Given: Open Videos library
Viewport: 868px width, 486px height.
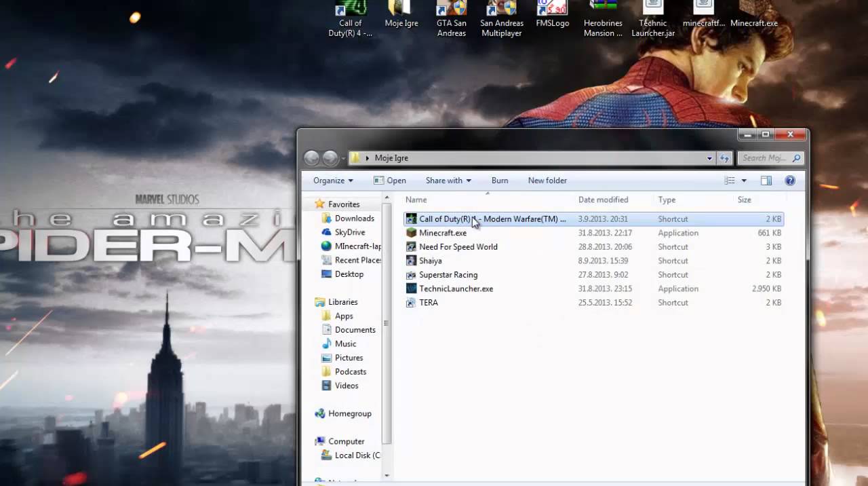Looking at the screenshot, I should click(340, 386).
